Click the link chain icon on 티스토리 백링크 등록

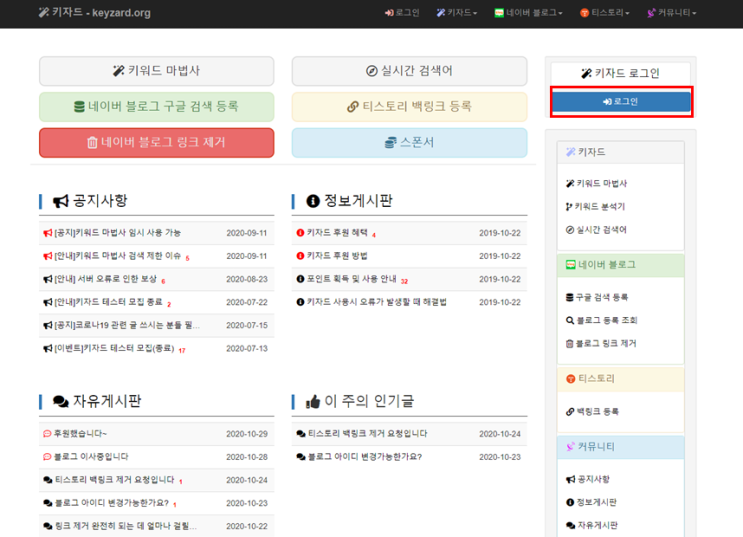(353, 107)
